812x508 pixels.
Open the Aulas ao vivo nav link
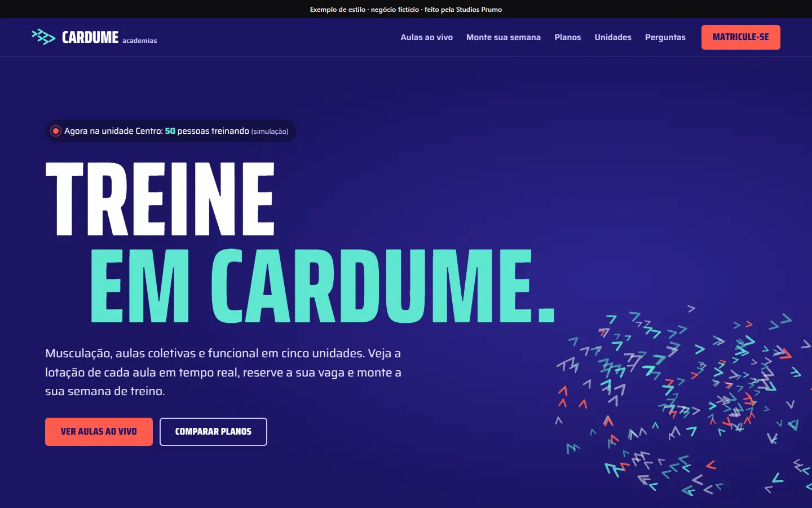[x=426, y=37]
